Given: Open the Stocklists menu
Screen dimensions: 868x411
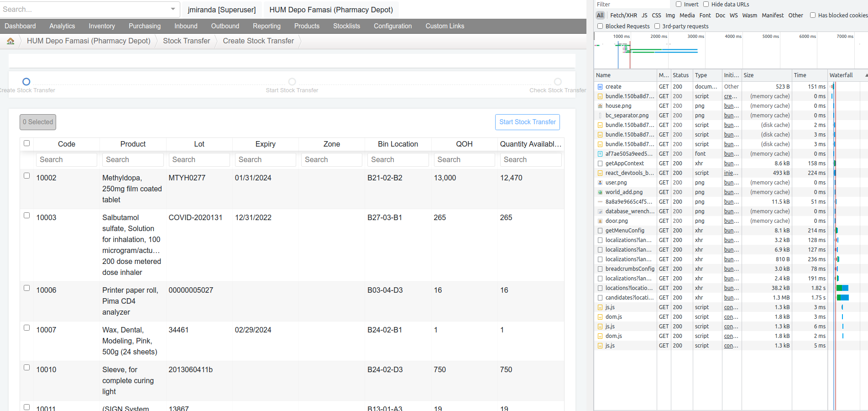Looking at the screenshot, I should [x=346, y=26].
